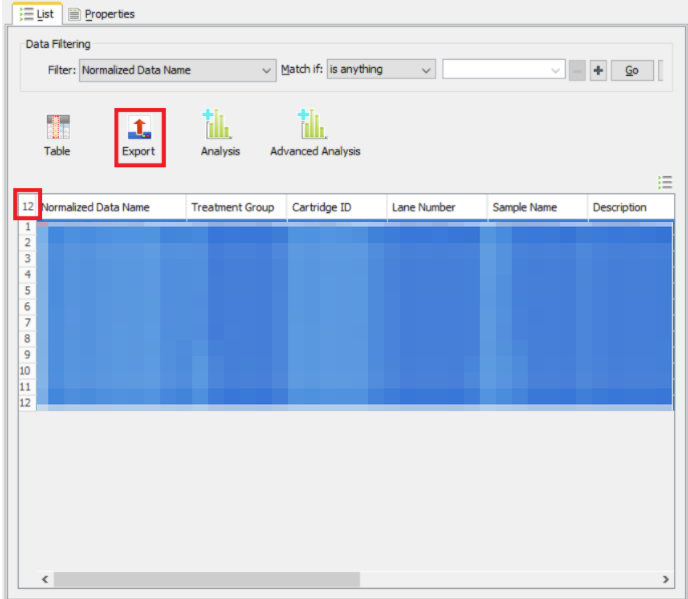Click the scroll right arrow

pyautogui.click(x=666, y=579)
